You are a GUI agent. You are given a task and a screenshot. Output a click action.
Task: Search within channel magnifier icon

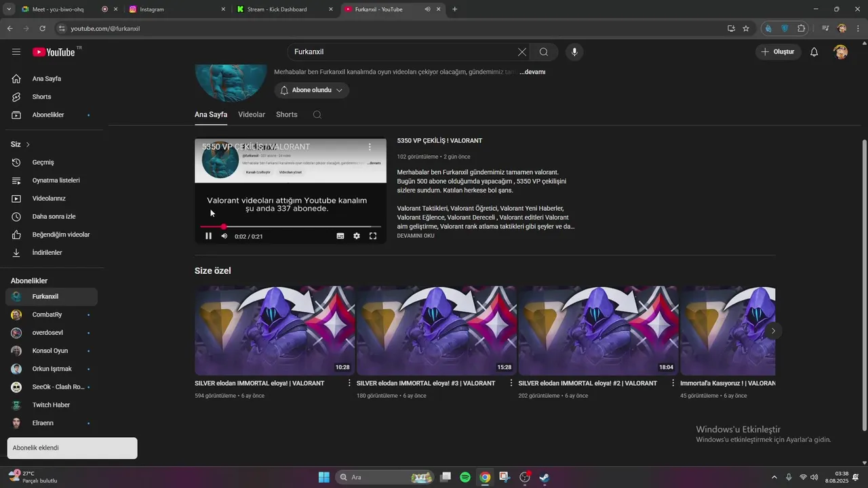317,115
